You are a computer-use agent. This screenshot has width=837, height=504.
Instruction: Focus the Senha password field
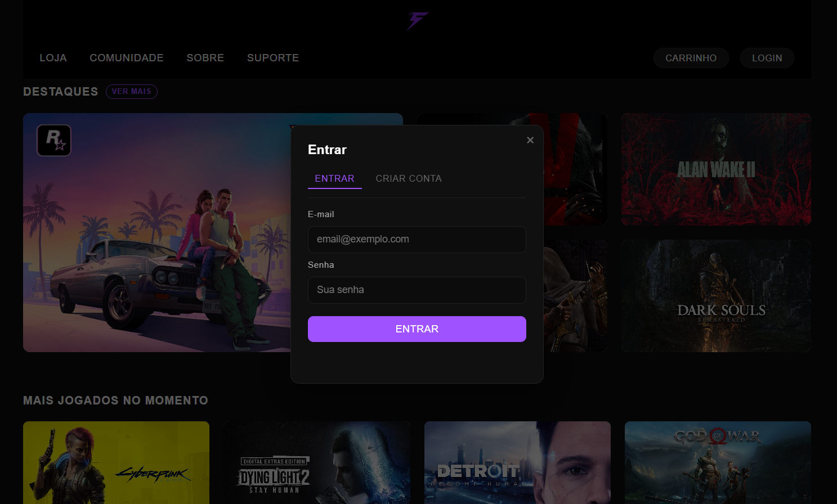point(417,290)
